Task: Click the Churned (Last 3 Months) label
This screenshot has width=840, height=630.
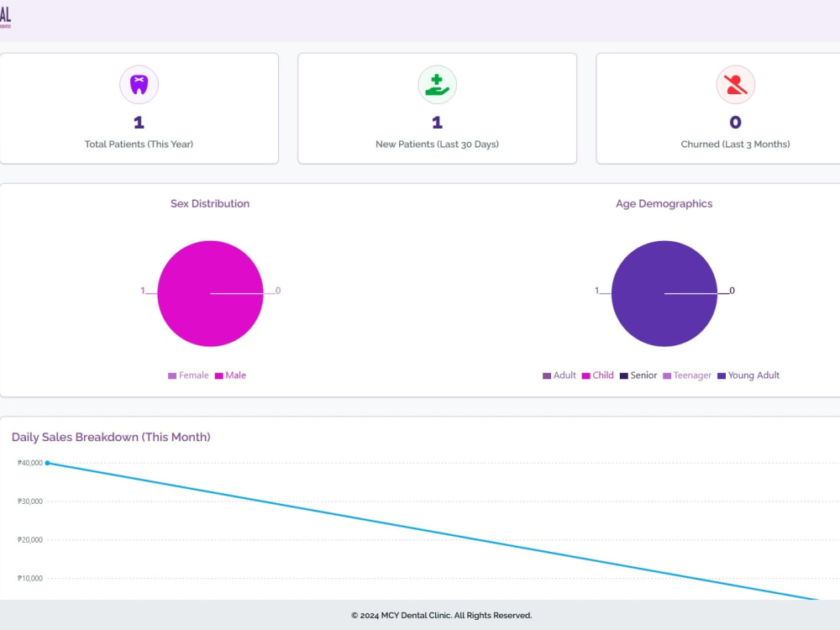Action: coord(736,144)
